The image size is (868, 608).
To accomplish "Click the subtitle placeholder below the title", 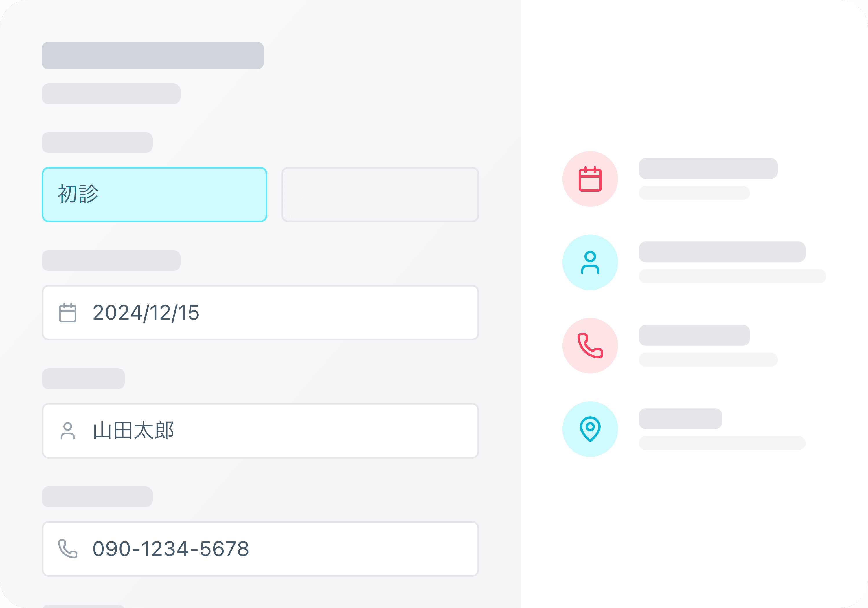I will 111,94.
